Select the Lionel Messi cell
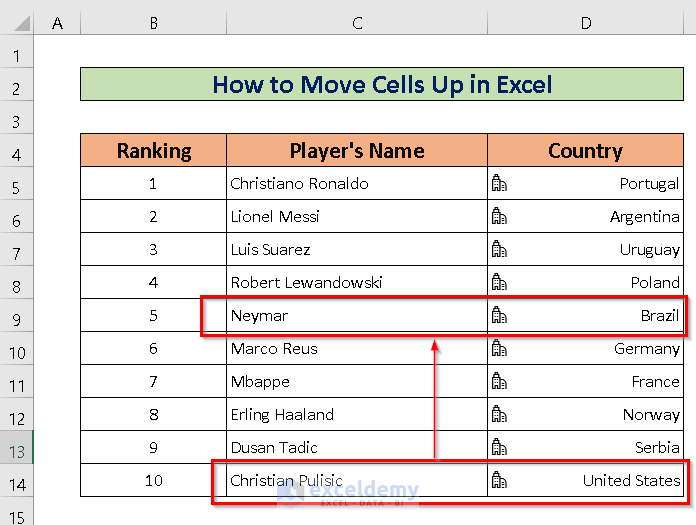Viewport: 696px width, 525px height. coord(357,216)
